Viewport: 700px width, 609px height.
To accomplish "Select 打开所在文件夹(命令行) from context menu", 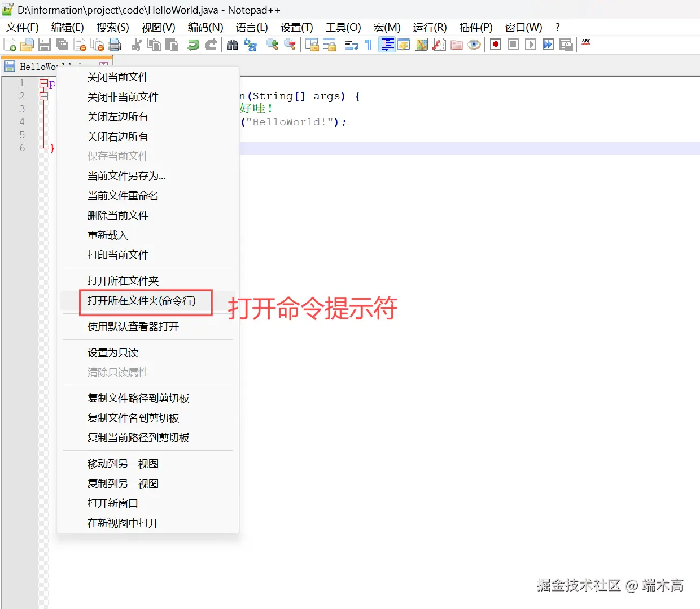I will coord(145,302).
